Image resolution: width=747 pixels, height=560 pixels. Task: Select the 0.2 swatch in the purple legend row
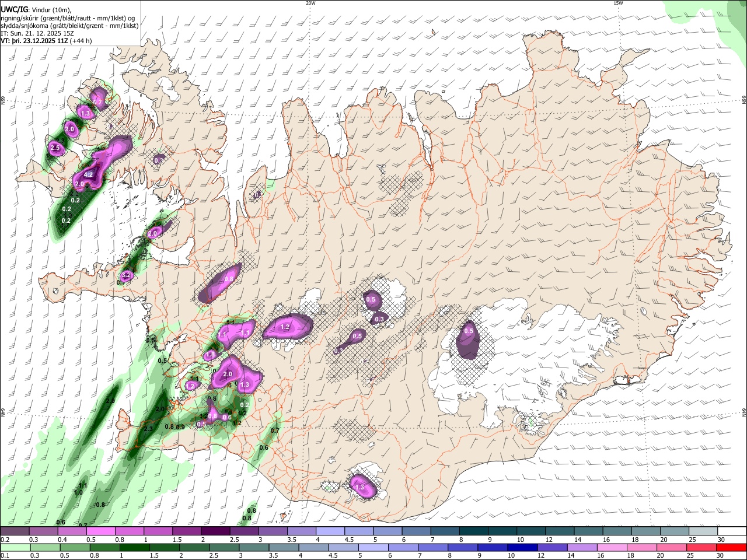click(x=15, y=531)
